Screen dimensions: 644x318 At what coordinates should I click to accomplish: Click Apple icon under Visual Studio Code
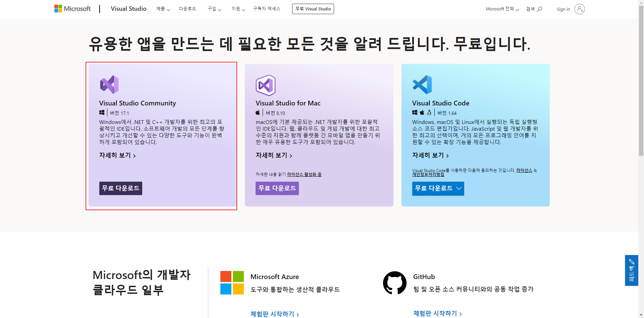tap(422, 112)
